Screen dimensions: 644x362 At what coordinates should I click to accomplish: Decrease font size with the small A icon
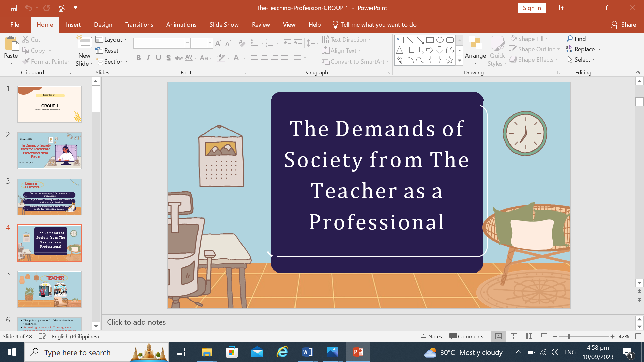pyautogui.click(x=228, y=43)
